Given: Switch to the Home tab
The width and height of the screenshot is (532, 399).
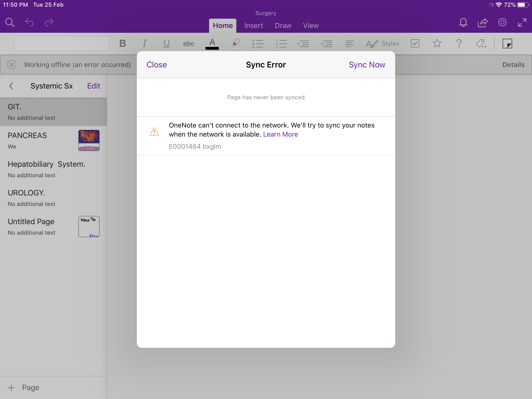Looking at the screenshot, I should click(x=223, y=26).
